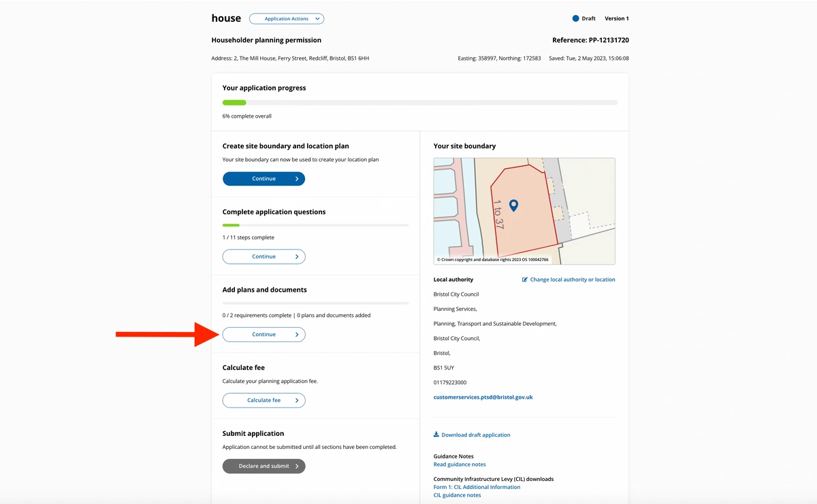Continue the Complete application questions section
Screen dimensions: 817x504
[x=263, y=256]
